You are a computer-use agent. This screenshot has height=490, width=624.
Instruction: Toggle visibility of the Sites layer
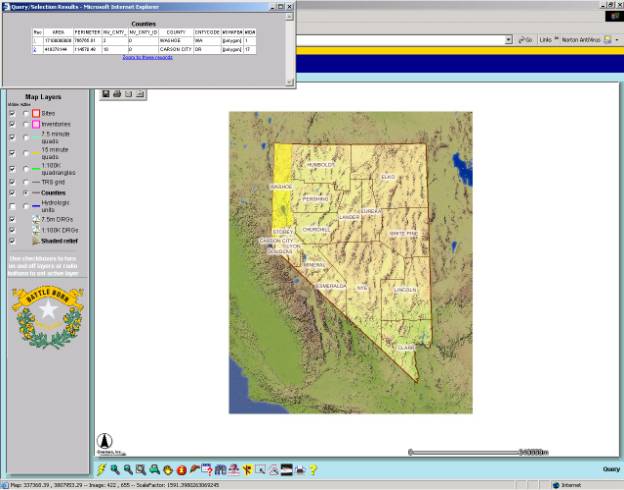[x=12, y=114]
